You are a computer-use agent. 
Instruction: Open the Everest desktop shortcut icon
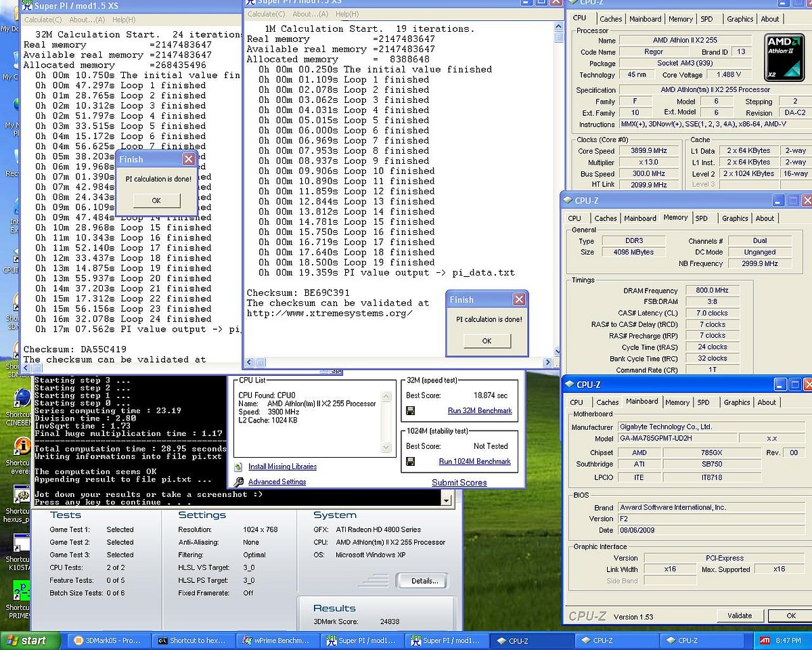(x=22, y=447)
